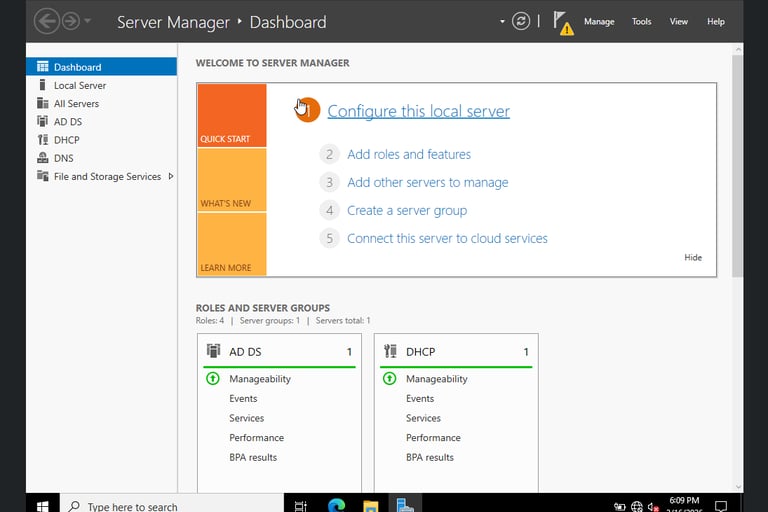Select All Servers in the sidebar

coord(101,103)
